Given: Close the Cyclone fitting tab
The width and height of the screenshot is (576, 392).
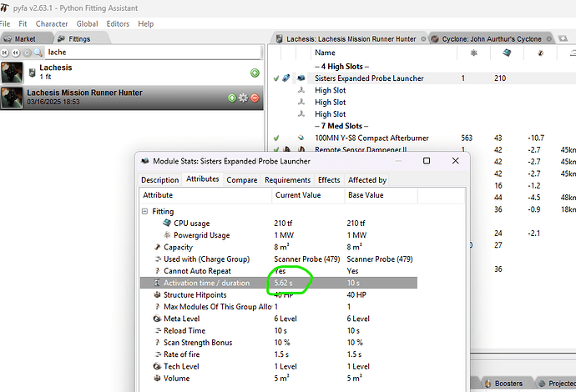Looking at the screenshot, I should pos(548,39).
